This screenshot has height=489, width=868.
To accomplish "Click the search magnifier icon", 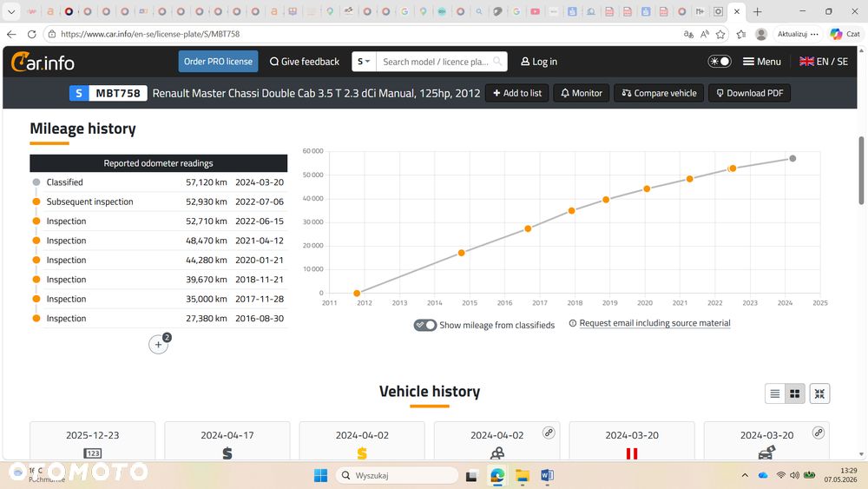I will click(x=497, y=62).
